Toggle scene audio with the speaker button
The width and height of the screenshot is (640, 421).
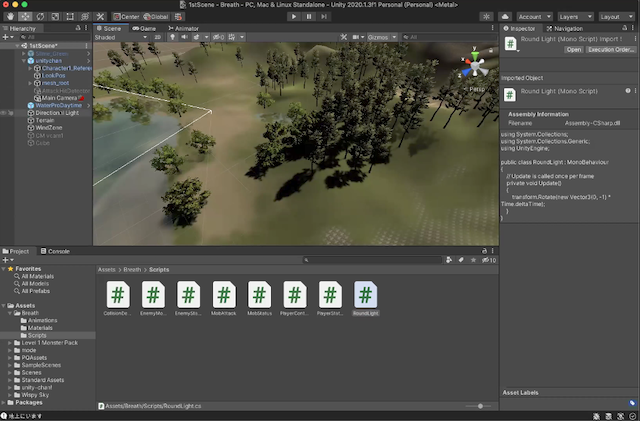pyautogui.click(x=183, y=37)
